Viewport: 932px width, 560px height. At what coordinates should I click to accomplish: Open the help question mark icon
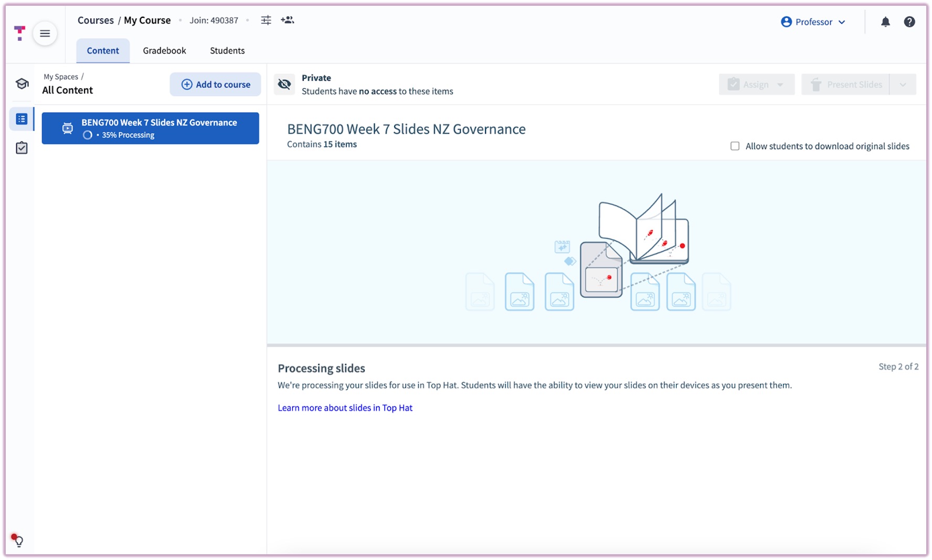coord(909,22)
